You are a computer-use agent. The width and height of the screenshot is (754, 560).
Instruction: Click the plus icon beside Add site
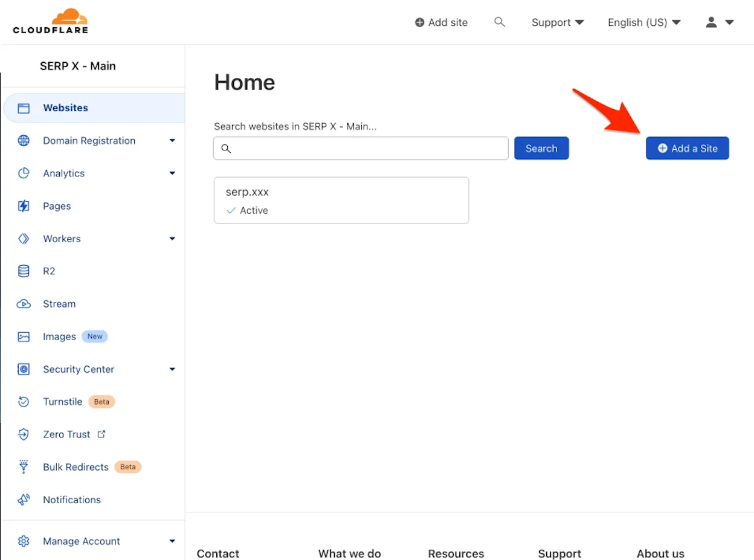pos(419,22)
